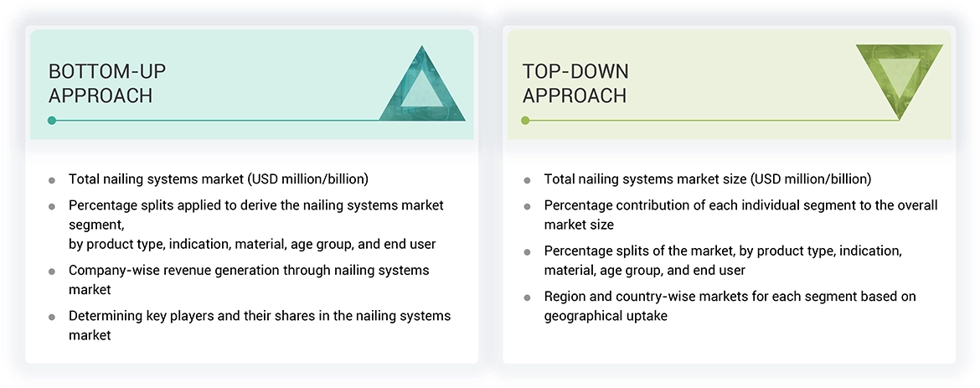Click the green dot under Top-Down heading
980x388 pixels.
[525, 121]
